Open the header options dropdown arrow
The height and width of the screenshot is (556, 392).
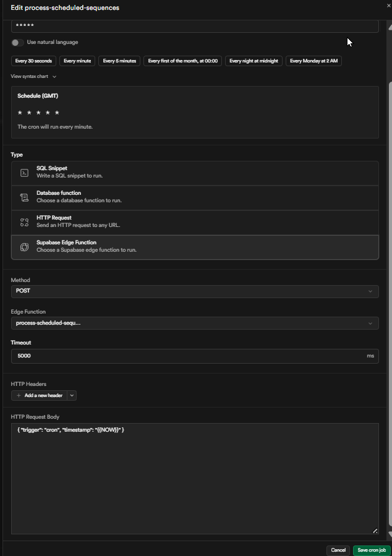tap(72, 395)
